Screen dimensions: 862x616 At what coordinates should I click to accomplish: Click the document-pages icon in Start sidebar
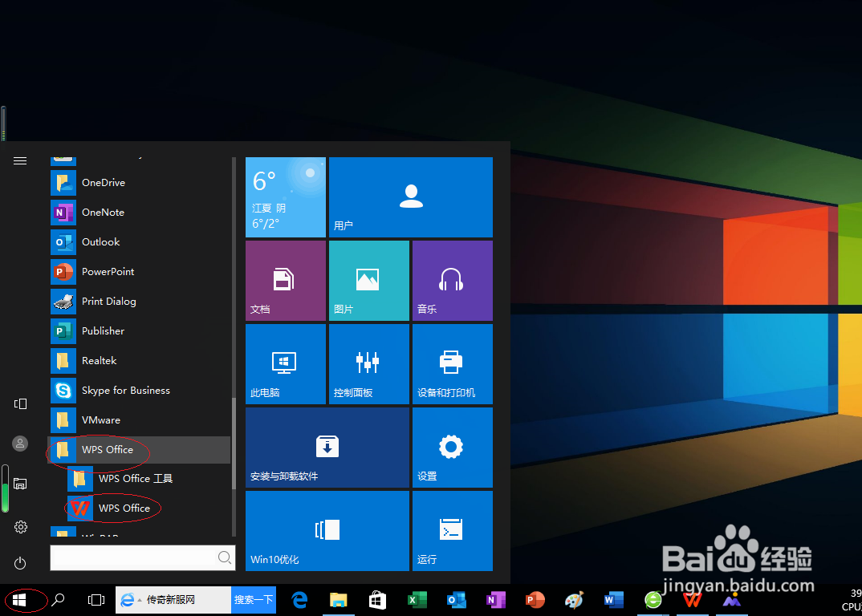coord(20,404)
